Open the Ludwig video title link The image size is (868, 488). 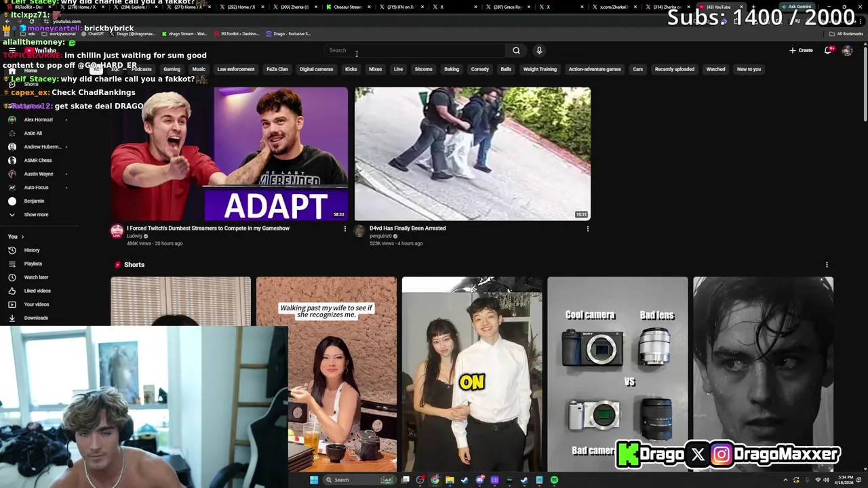[208, 228]
